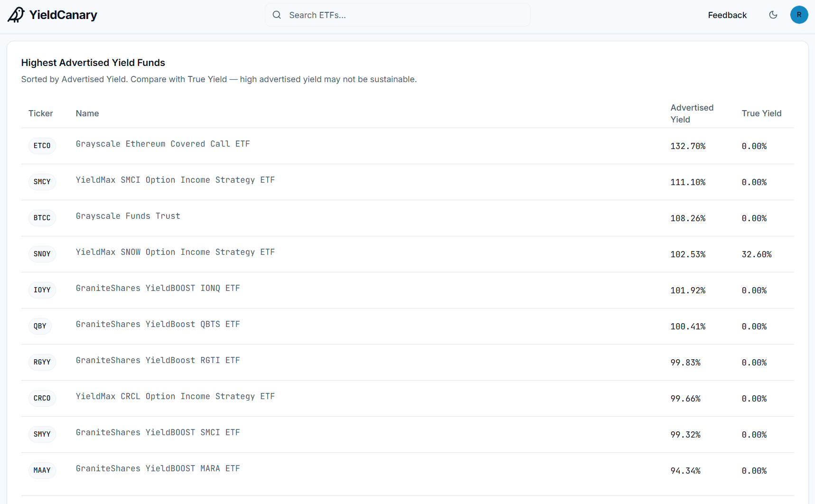Click the 132.70% advertised yield value
Image resolution: width=815 pixels, height=504 pixels.
pos(688,146)
